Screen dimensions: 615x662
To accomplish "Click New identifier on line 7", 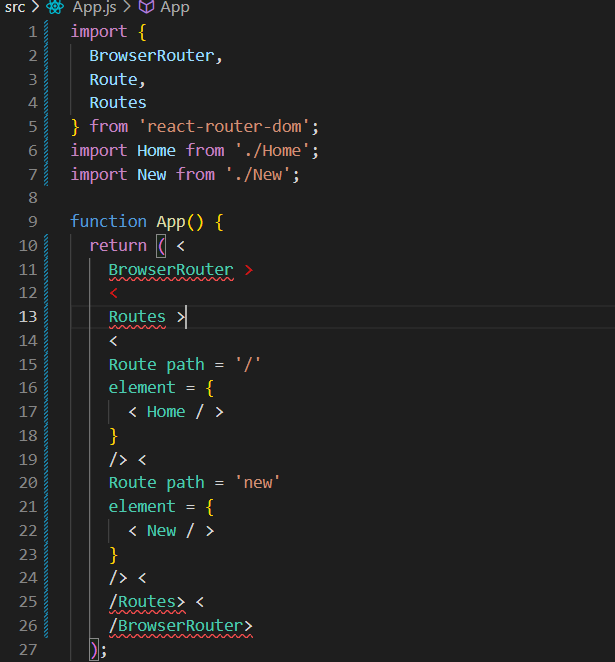I will 152,174.
